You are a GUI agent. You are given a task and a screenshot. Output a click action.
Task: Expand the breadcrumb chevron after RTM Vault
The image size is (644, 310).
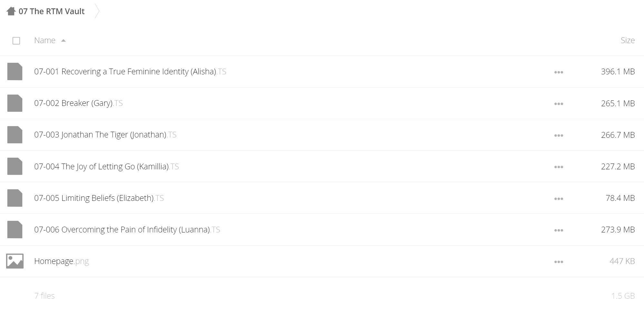[x=97, y=11]
